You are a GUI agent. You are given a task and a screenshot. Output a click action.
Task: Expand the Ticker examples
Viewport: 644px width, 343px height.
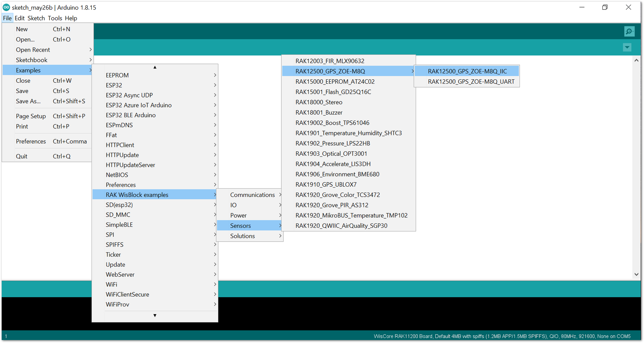[155, 255]
